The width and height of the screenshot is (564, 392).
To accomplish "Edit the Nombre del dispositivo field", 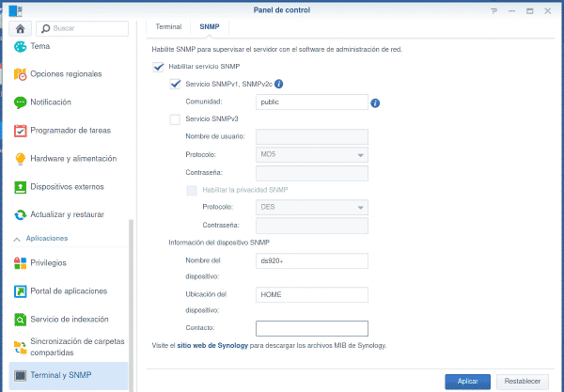I will coord(312,261).
